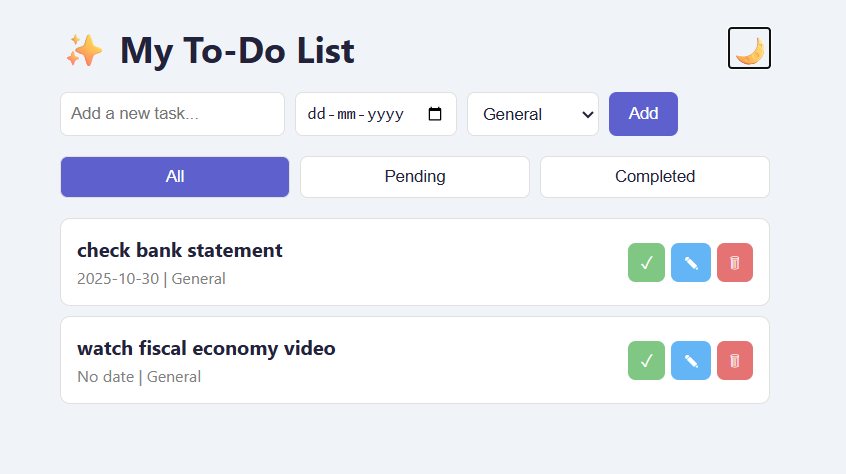Click the "2025-10-30 | General" task details

click(151, 279)
